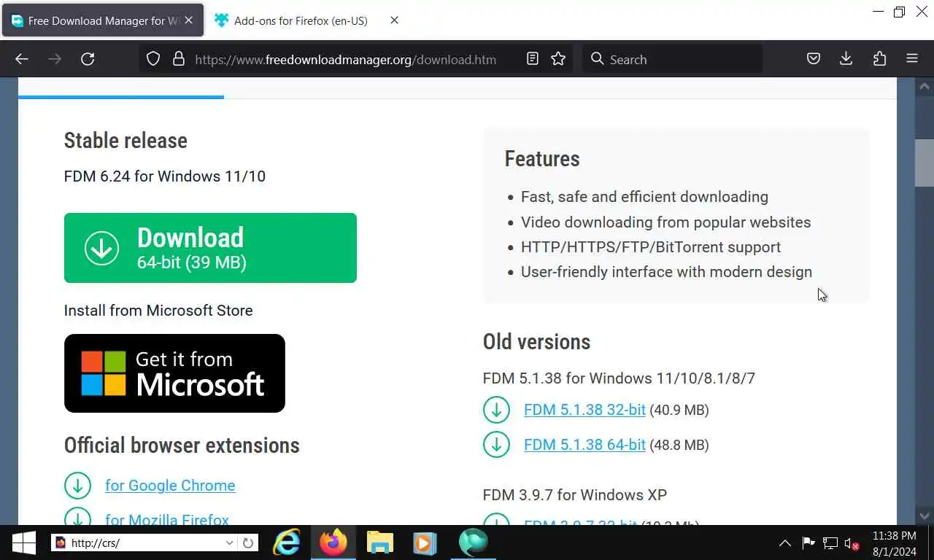Click the green arrow icon beside FDM 5.1.38 32-bit
The image size is (934, 560).
(x=496, y=410)
